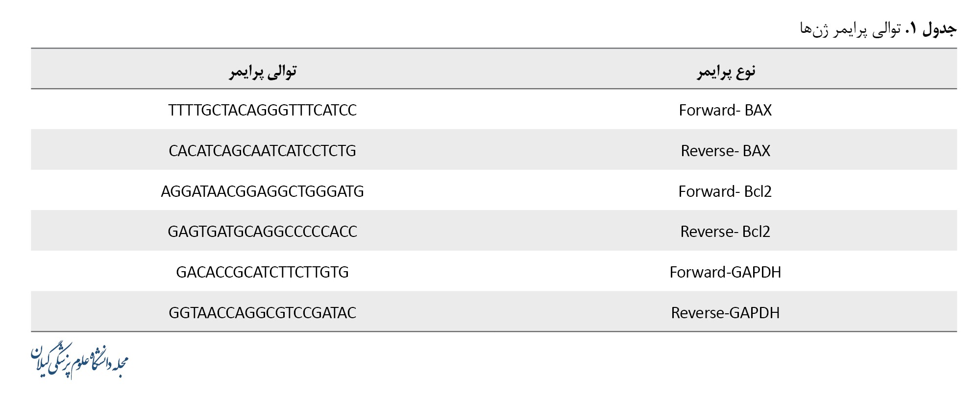Click sequence GAGTGATGCAGGCCCCACC

(x=262, y=232)
